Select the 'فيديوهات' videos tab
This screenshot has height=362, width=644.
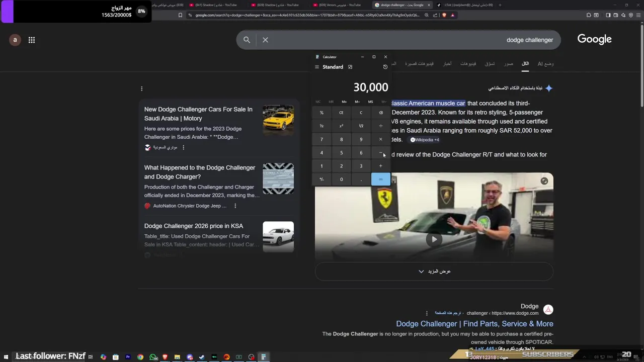468,63
